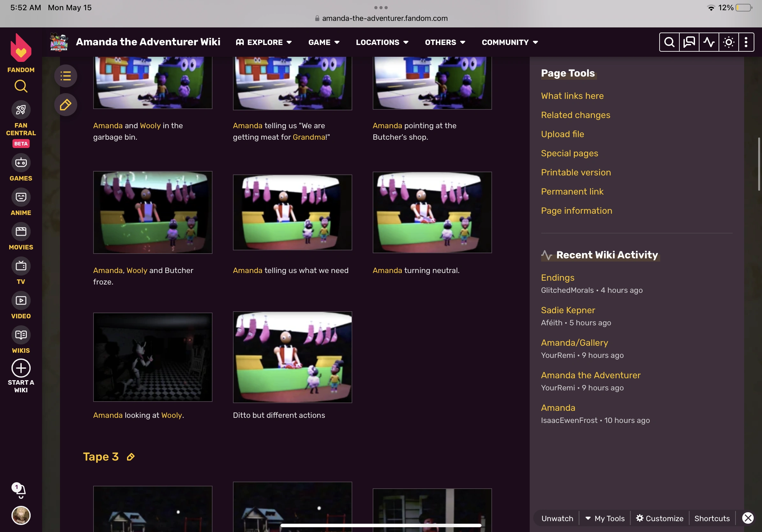Close the bottom toolbar with X
Viewport: 762px width, 532px height.
(748, 518)
